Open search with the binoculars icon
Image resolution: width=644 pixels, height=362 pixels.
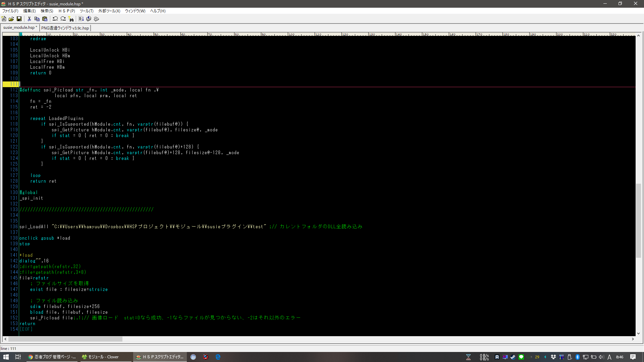[71, 19]
